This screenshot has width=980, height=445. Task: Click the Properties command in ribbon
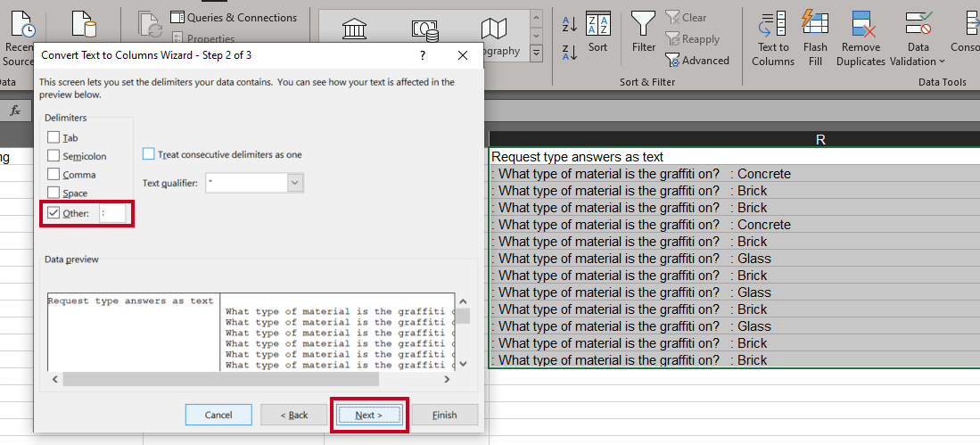point(203,38)
